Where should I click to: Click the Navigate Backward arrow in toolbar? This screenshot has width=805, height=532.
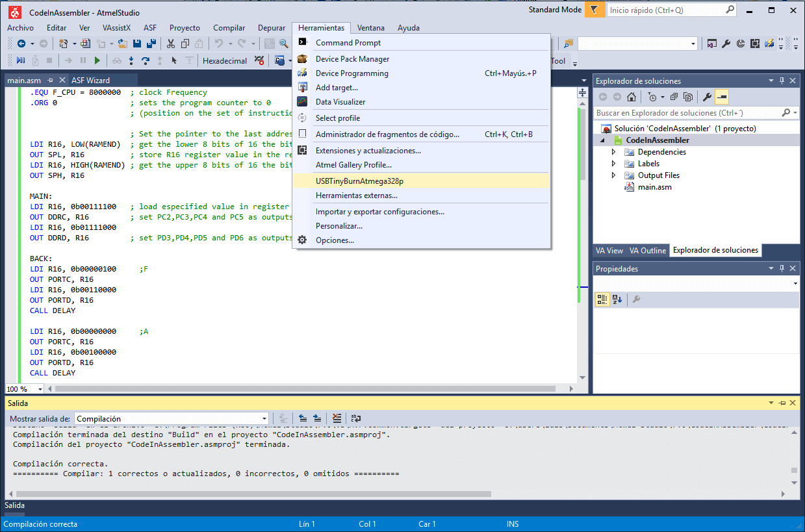point(21,44)
